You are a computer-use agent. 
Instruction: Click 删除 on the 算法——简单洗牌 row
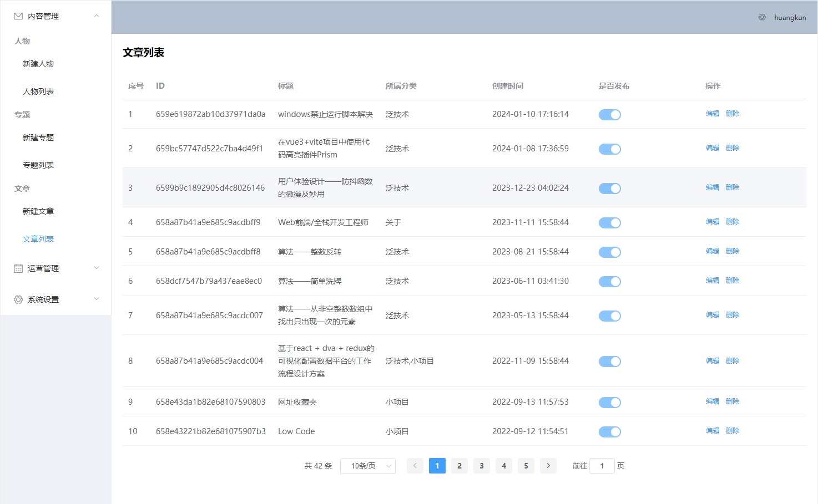[x=732, y=280]
